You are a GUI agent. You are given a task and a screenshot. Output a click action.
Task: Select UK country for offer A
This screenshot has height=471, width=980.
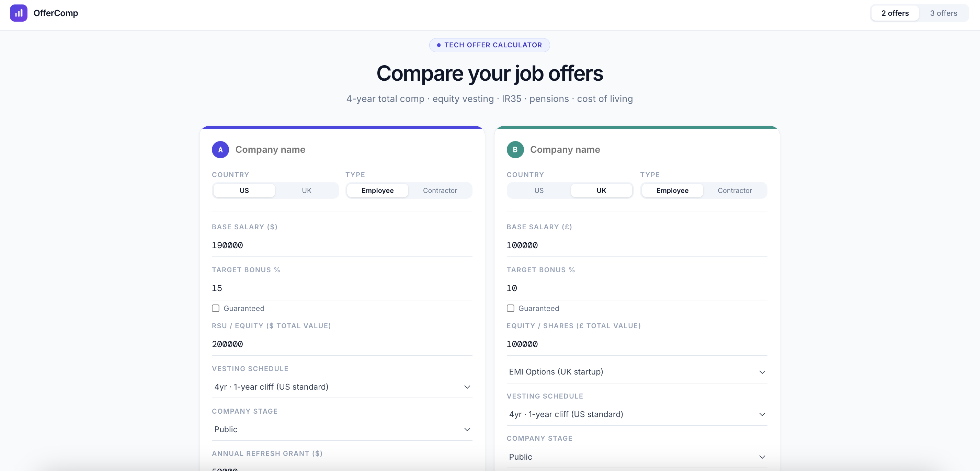307,190
